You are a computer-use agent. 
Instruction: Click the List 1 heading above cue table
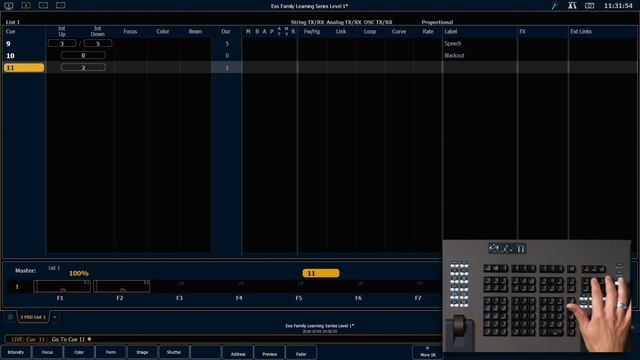click(x=13, y=22)
